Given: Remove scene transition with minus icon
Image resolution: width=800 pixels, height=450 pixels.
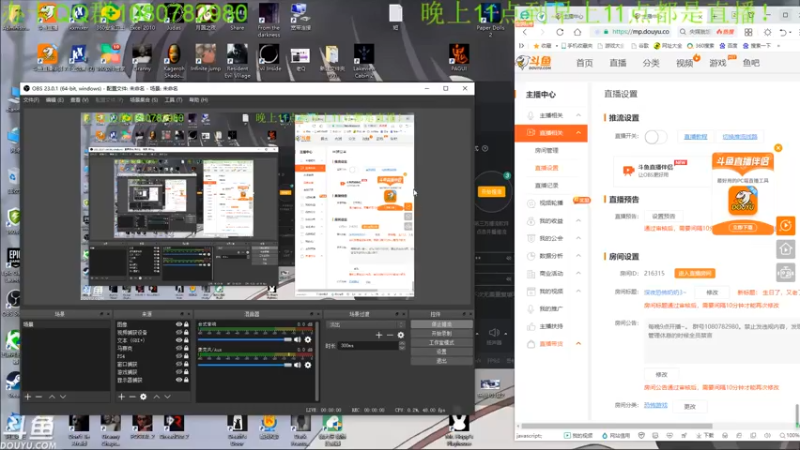Looking at the screenshot, I should coord(390,335).
